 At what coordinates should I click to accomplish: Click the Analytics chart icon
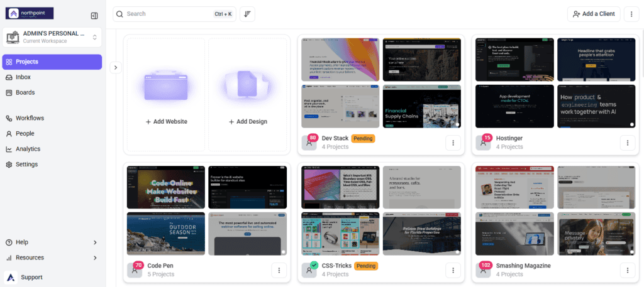coord(9,149)
